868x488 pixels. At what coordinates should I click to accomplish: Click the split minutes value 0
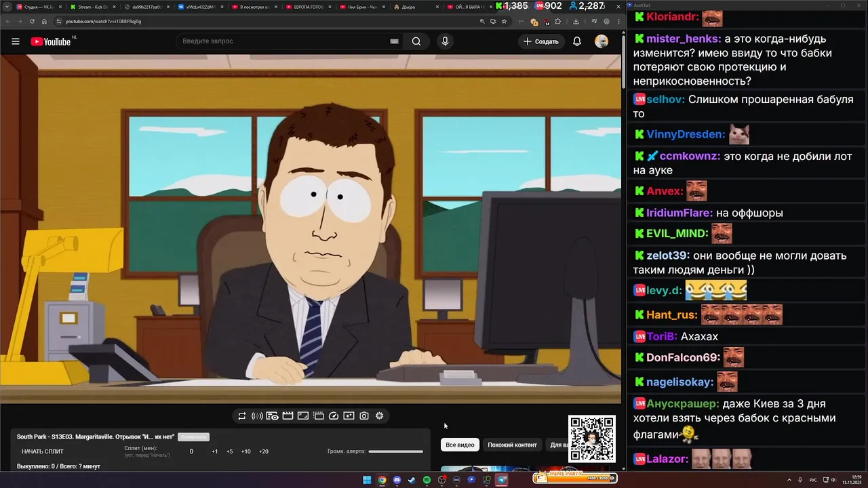191,451
